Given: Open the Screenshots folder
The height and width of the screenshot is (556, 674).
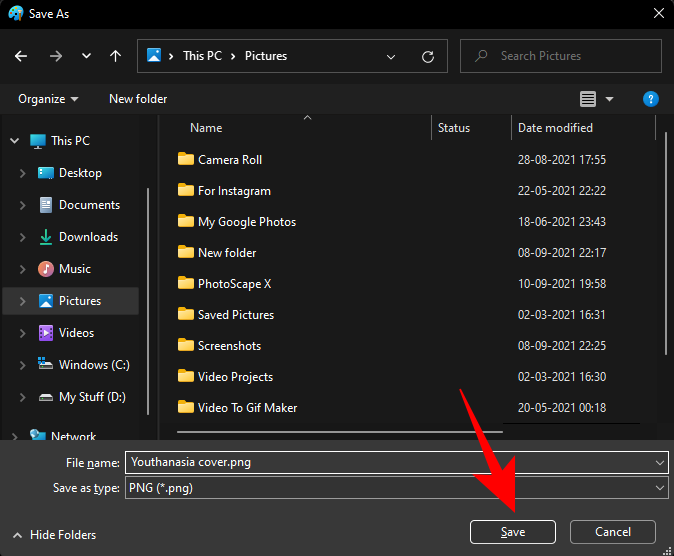Looking at the screenshot, I should (x=229, y=346).
